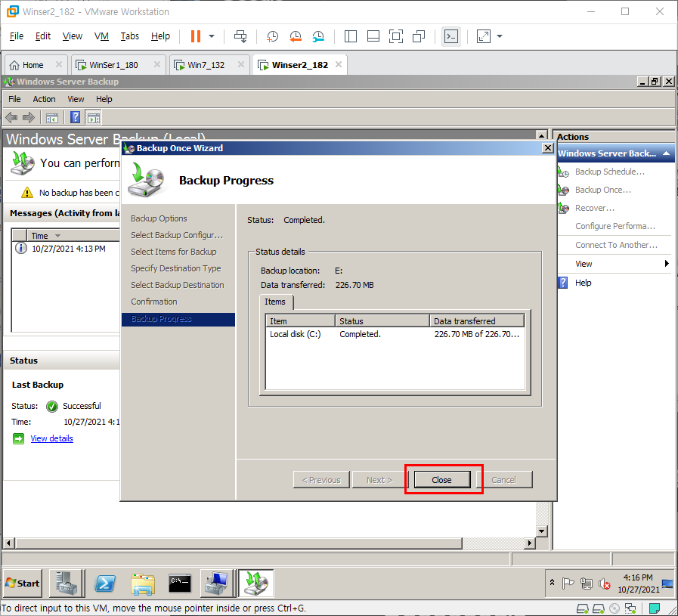
Task: Click the Status column header
Action: point(382,321)
